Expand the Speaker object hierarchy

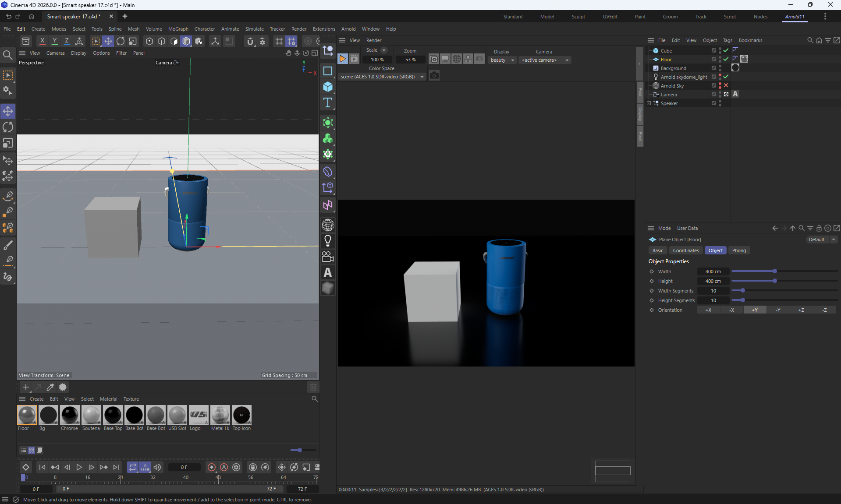(649, 103)
